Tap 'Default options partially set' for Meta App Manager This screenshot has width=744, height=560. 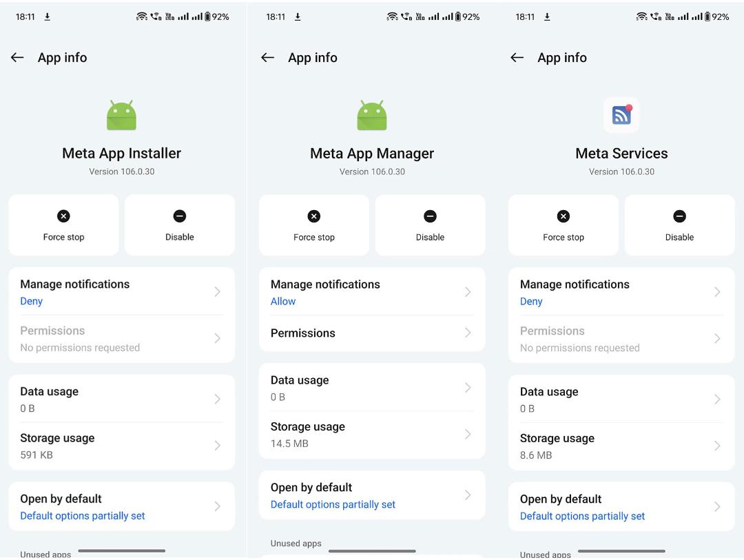point(333,504)
